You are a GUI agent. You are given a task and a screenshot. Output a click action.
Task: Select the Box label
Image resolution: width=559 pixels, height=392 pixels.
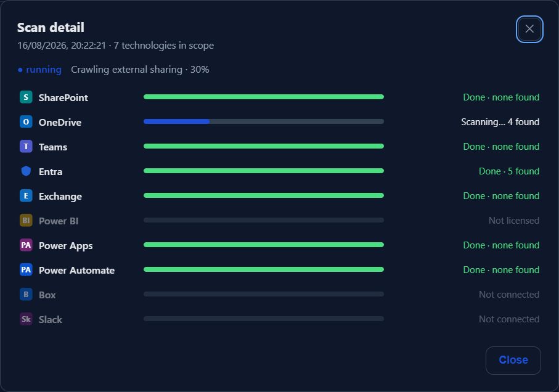click(47, 295)
